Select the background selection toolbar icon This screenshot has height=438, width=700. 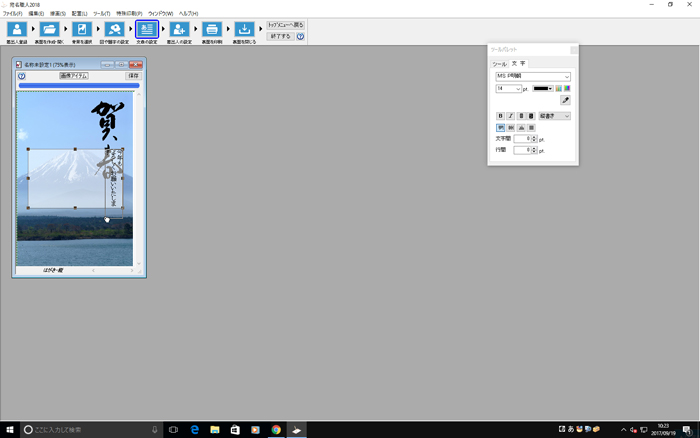[82, 31]
